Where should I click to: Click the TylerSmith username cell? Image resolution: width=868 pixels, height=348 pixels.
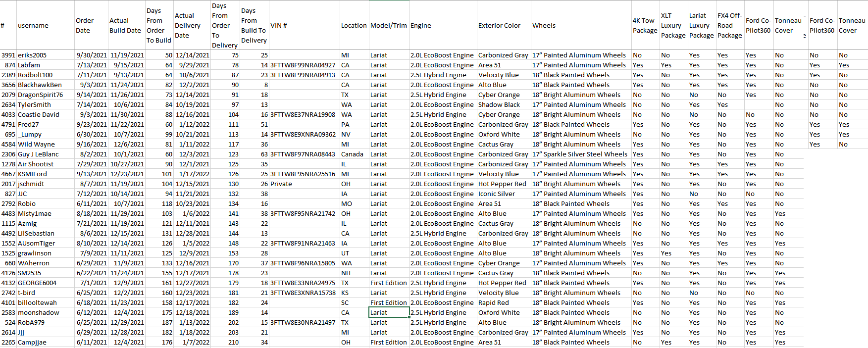click(45, 104)
